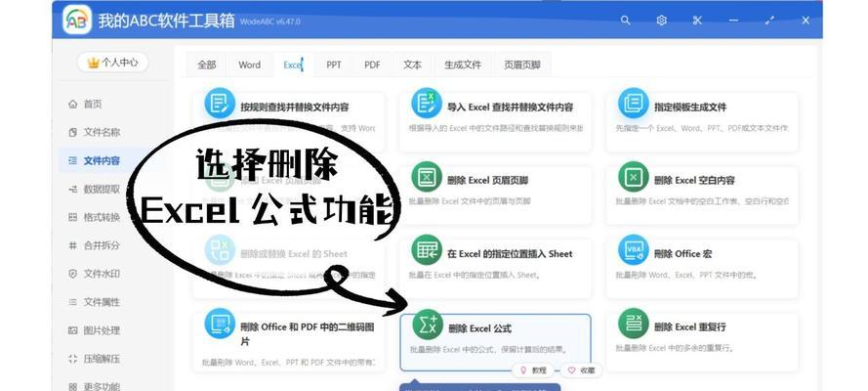Open 删除 Office 宏 title
This screenshot has height=391, width=868.
[x=682, y=254]
